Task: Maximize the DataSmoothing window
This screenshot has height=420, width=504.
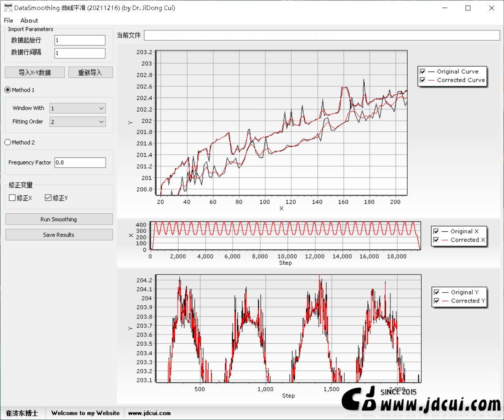Action: click(468, 8)
